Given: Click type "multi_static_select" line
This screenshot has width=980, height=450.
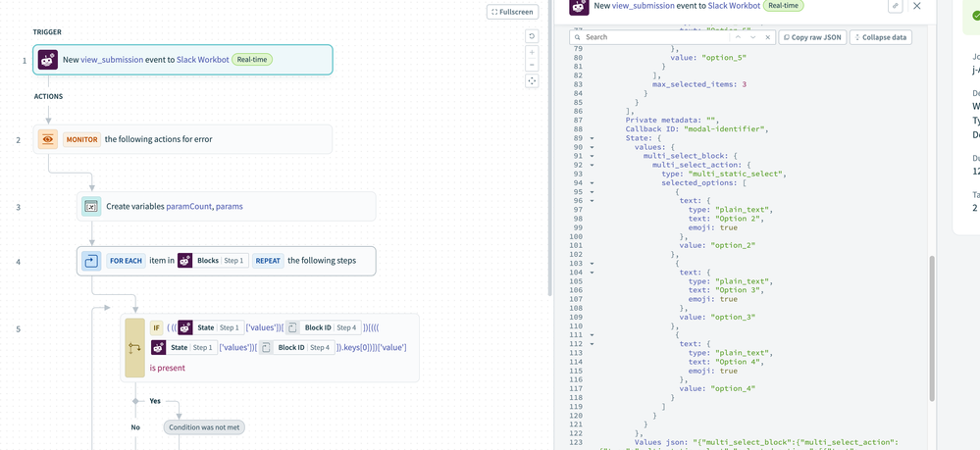Looking at the screenshot, I should [x=724, y=174].
